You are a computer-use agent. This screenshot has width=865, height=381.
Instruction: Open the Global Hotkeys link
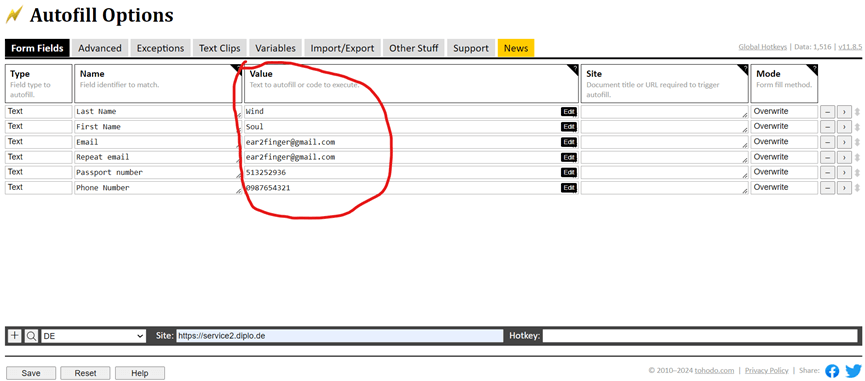(x=762, y=47)
